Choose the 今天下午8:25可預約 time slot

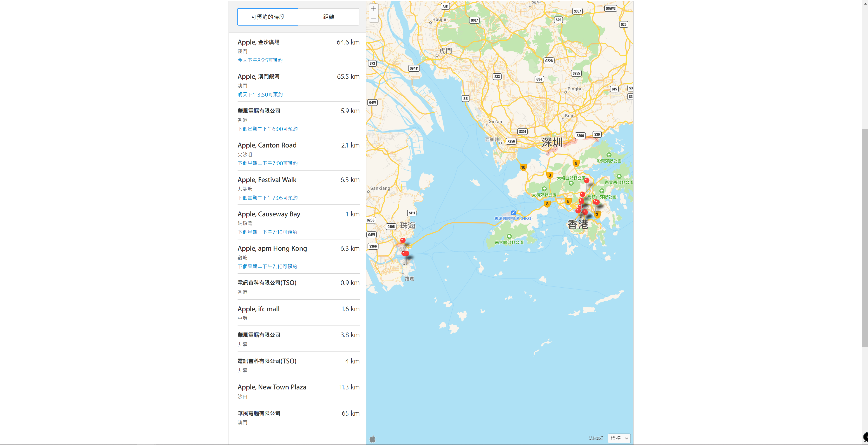[x=260, y=60]
